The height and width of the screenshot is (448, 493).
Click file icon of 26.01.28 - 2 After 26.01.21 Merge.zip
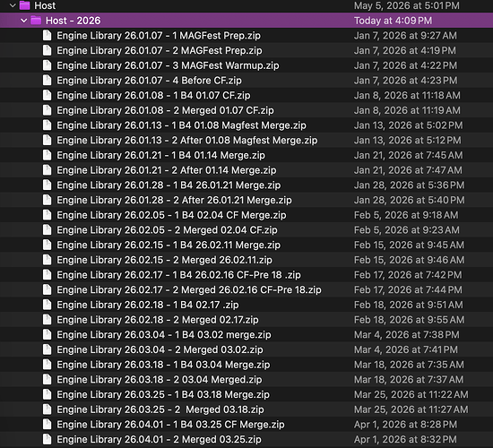coord(48,200)
